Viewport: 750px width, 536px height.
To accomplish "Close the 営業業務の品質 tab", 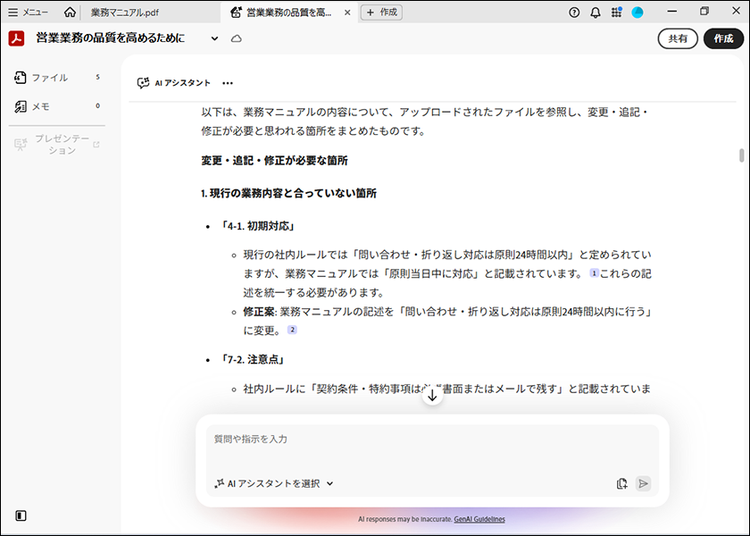I will point(346,12).
